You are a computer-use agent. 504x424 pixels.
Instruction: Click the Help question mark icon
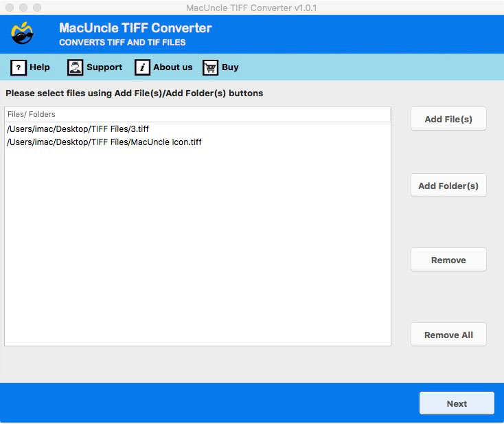[19, 67]
